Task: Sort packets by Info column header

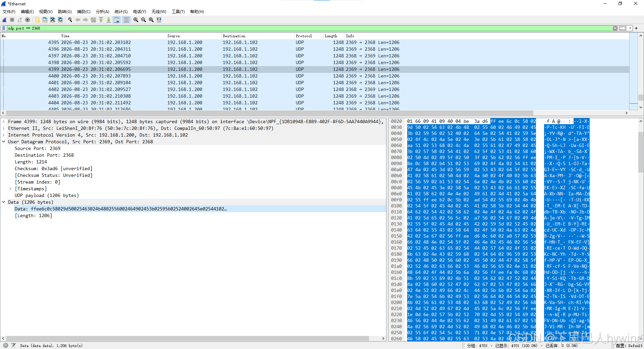Action: (487, 36)
